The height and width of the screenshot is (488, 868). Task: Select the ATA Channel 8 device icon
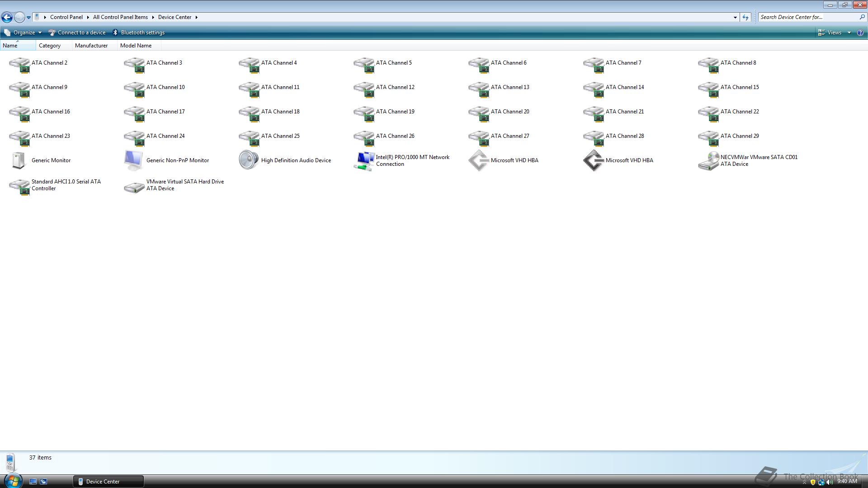pos(708,65)
